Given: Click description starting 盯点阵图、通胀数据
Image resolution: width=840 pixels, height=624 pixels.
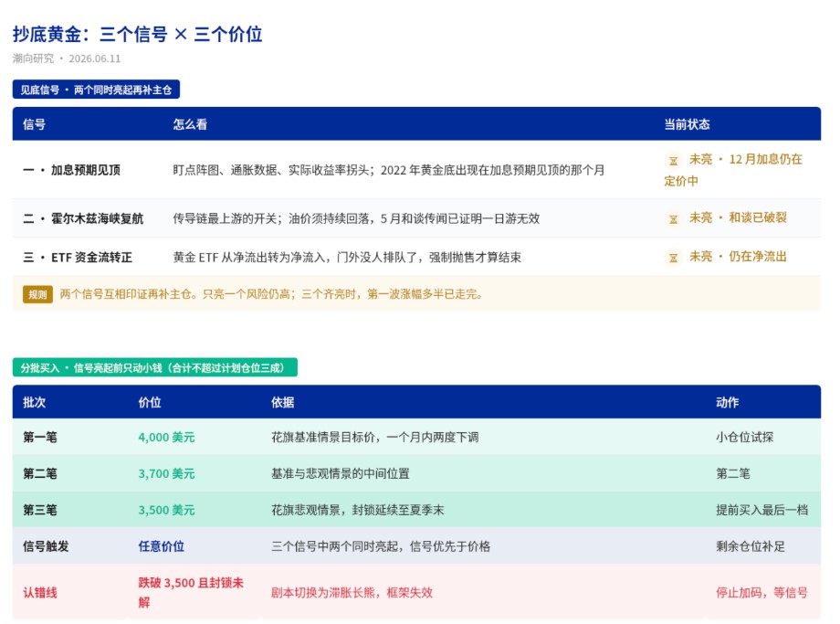Looking at the screenshot, I should click(x=388, y=170).
